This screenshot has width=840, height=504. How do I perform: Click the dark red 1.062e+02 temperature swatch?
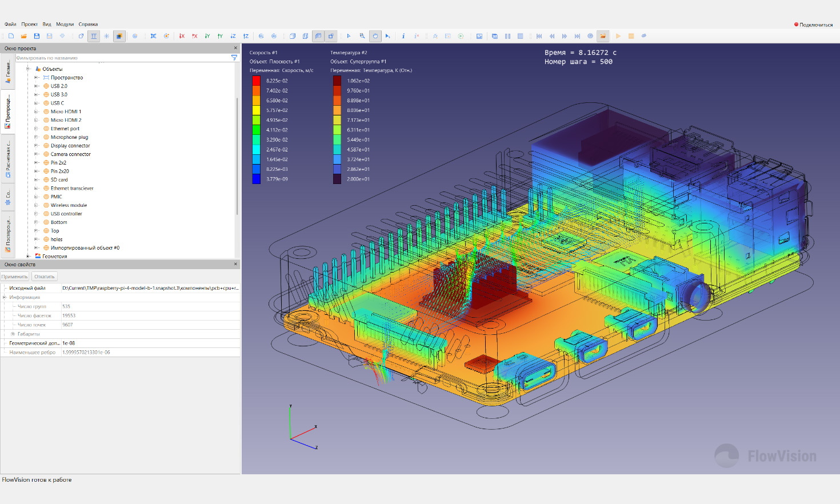[x=337, y=81]
